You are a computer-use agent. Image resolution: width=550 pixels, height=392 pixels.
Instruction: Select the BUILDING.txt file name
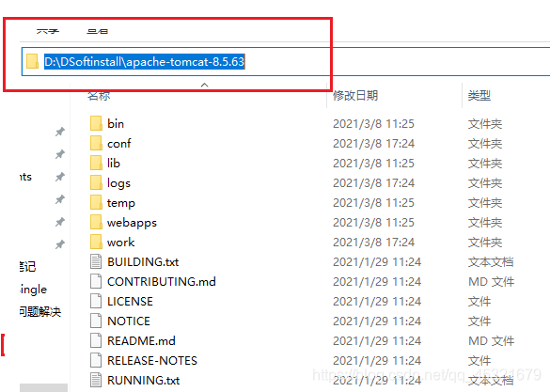coord(143,262)
